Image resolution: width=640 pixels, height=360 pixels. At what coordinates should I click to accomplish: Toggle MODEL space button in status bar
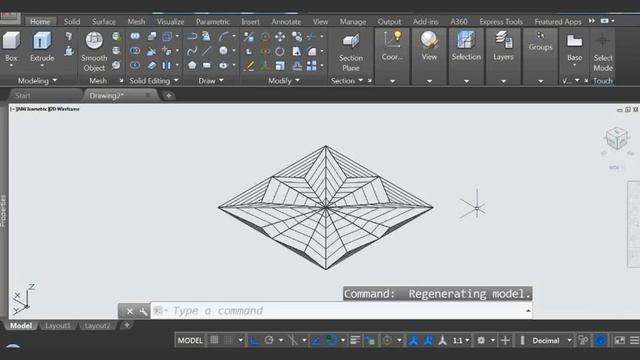tap(190, 340)
